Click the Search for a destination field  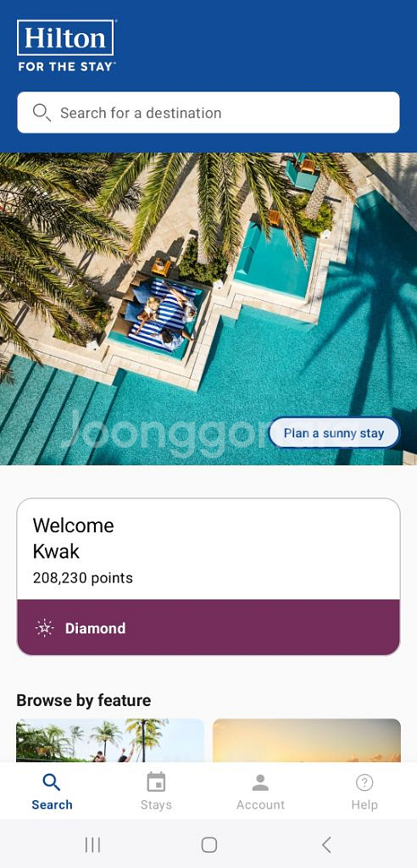(208, 113)
